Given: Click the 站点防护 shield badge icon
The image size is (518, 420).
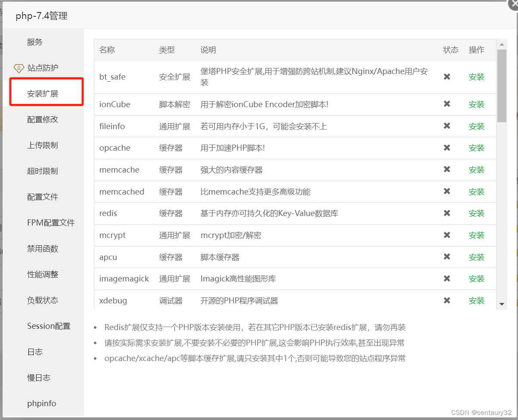Looking at the screenshot, I should pos(19,68).
